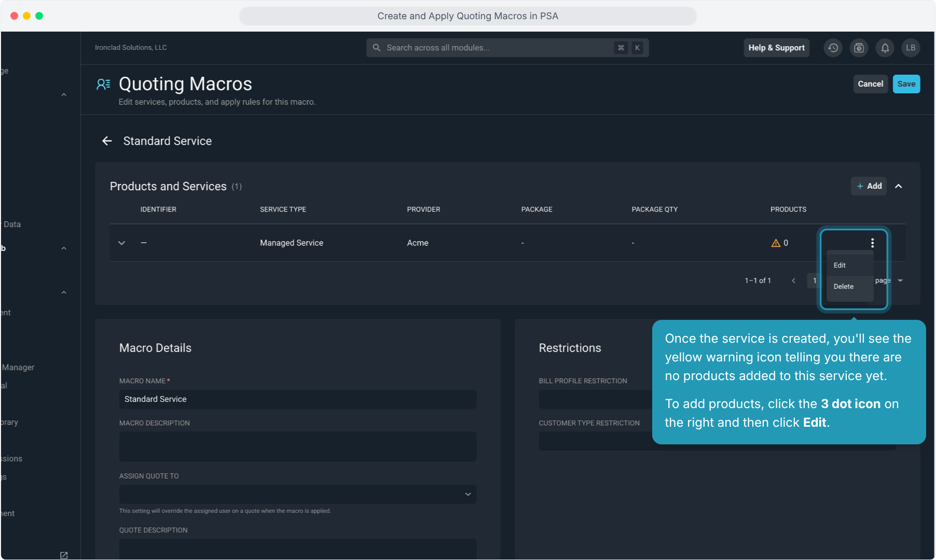Click the yellow warning icon in Products column
936x560 pixels.
(x=776, y=243)
